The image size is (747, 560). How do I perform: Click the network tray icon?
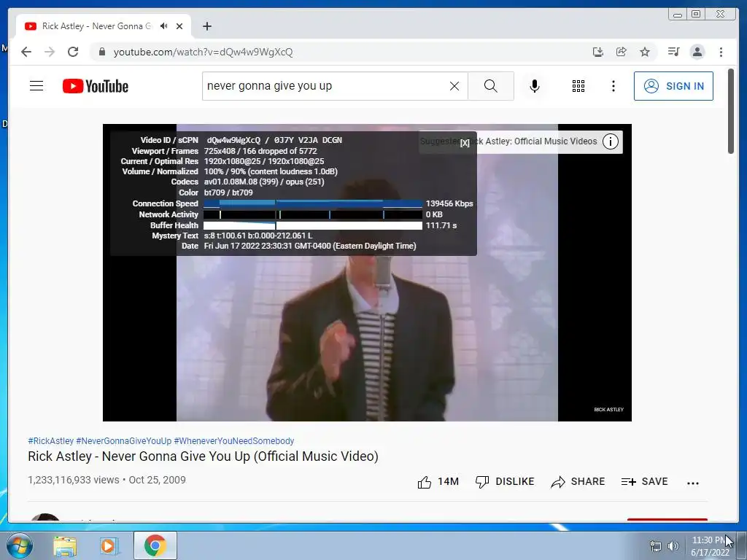click(656, 546)
